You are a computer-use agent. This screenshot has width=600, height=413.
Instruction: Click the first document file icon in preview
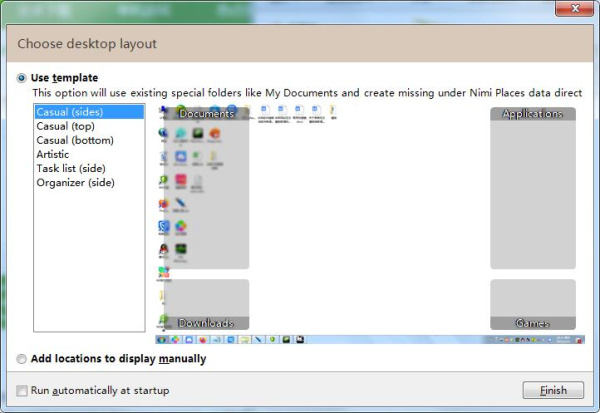click(x=264, y=112)
